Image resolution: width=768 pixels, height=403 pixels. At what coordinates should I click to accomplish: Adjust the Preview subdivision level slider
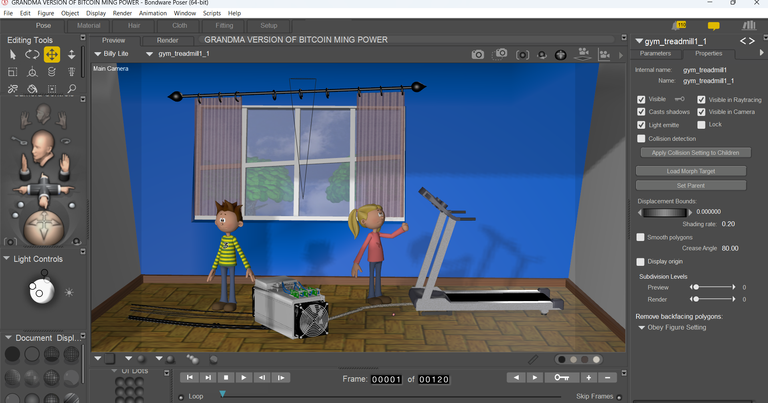tap(714, 287)
